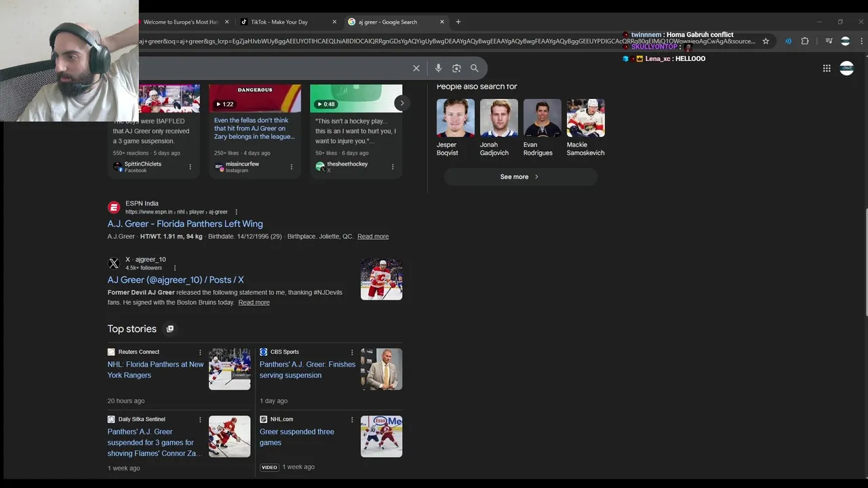This screenshot has width=868, height=488.
Task: Open 'Even the fellas don't think that hit' video
Action: click(254, 129)
